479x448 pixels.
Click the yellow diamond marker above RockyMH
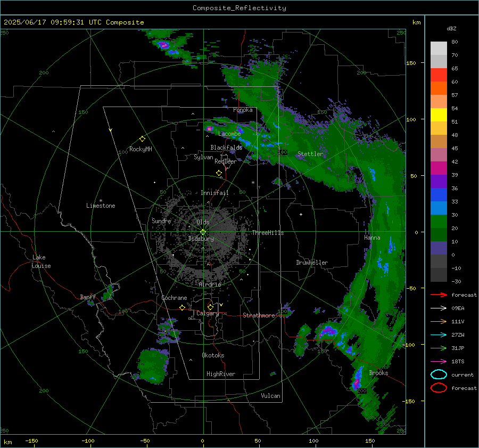(142, 139)
